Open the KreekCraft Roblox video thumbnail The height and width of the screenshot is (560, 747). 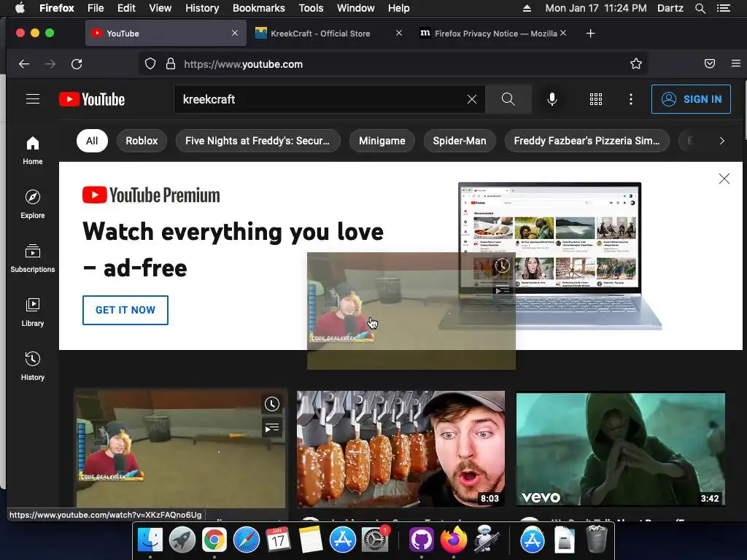point(181,449)
